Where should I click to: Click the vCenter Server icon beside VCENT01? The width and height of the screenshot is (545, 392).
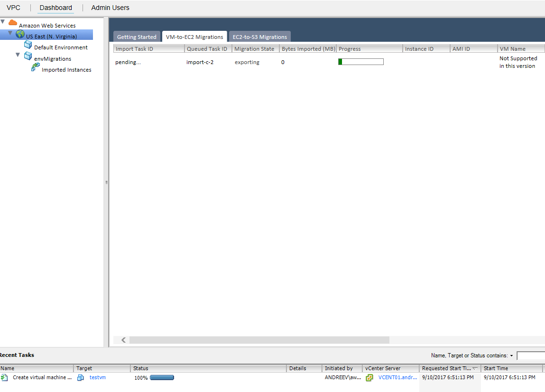(x=369, y=377)
